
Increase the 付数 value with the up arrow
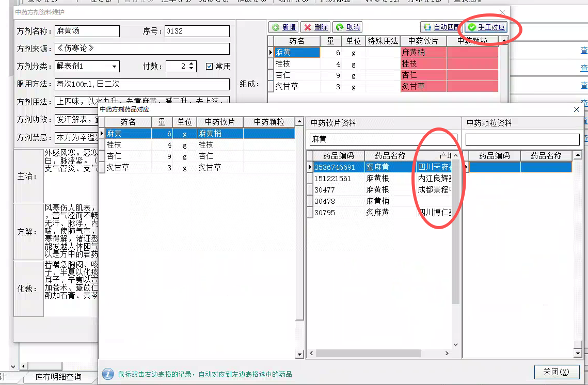[192, 63]
